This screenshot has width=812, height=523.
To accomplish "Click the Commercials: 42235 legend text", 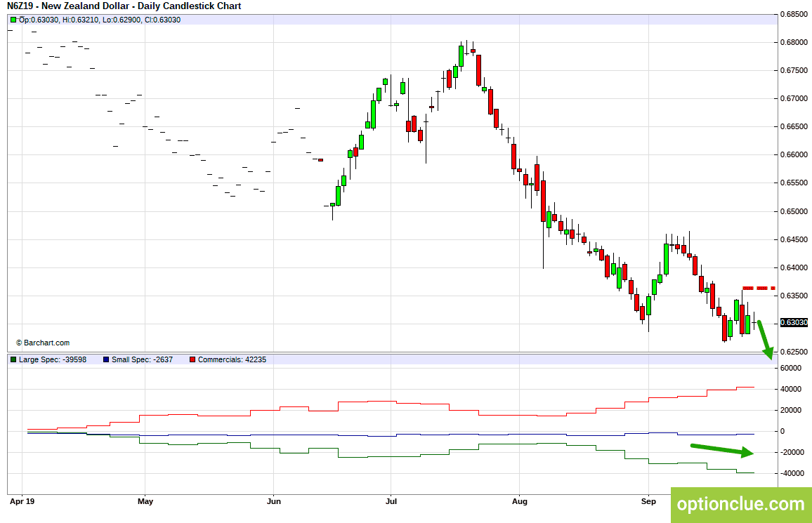I will coord(232,359).
